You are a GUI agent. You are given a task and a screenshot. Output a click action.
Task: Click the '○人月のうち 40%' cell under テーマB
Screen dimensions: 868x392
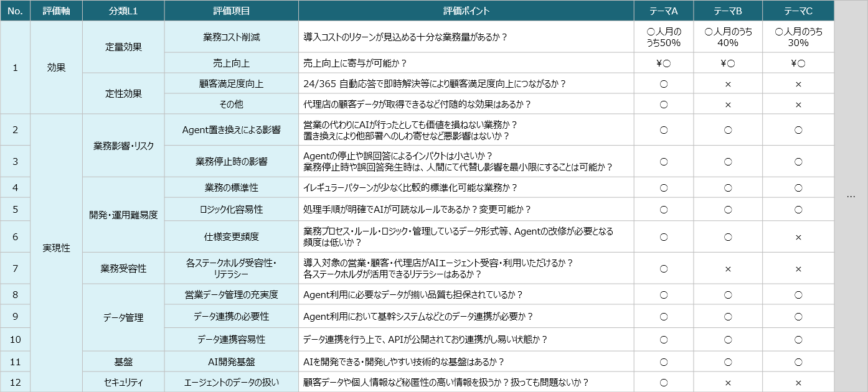[x=728, y=37]
